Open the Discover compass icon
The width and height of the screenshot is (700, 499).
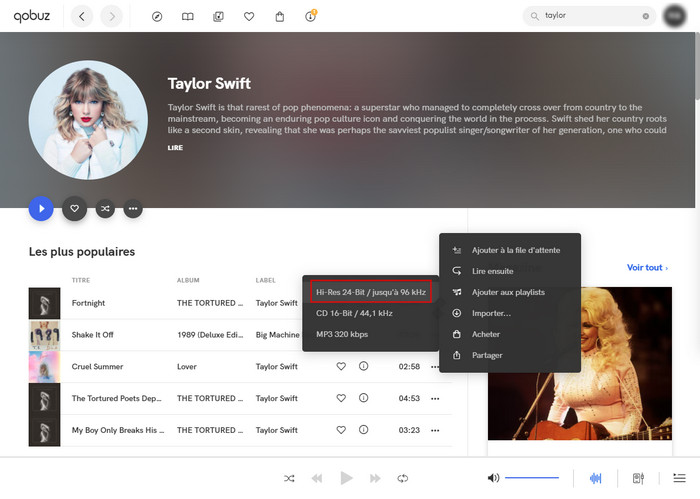(x=157, y=16)
